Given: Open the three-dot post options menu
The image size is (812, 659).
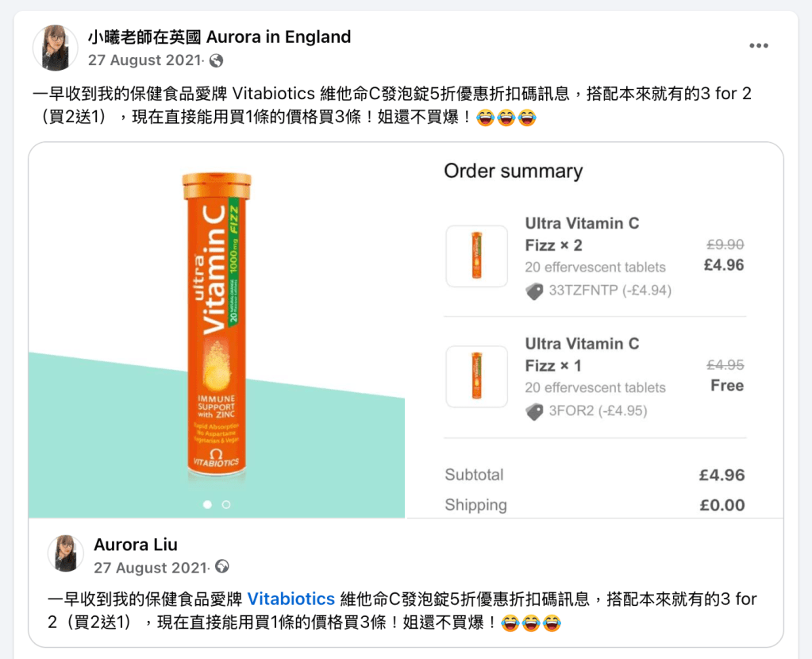Looking at the screenshot, I should pyautogui.click(x=759, y=46).
